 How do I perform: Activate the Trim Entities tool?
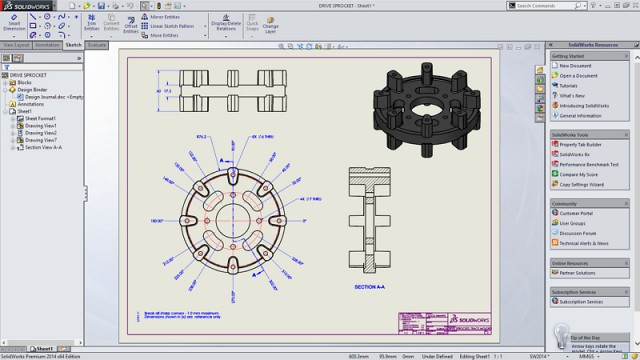point(91,23)
